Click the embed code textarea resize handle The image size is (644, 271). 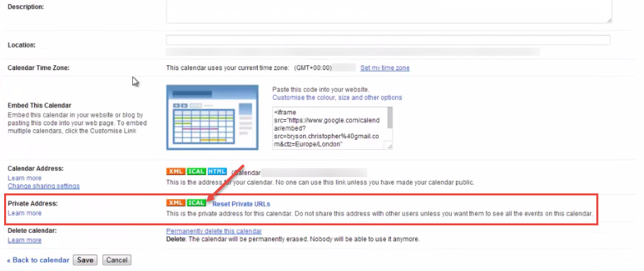click(x=388, y=146)
